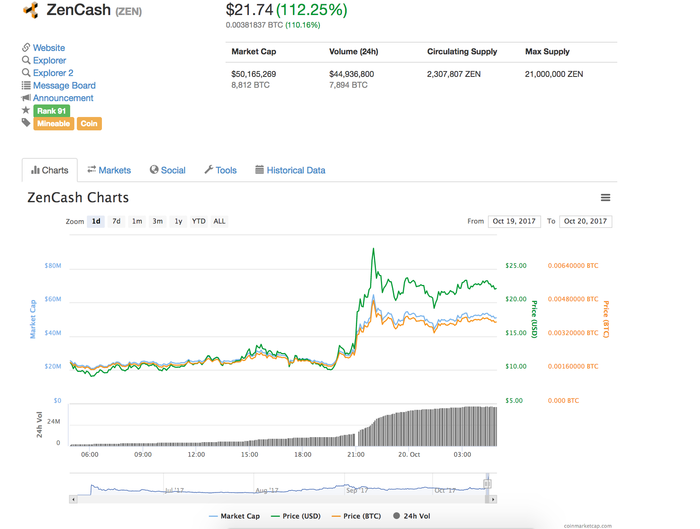Toggle Market Cap series in legend
Viewport: 700px width, 529px height.
pos(234,516)
